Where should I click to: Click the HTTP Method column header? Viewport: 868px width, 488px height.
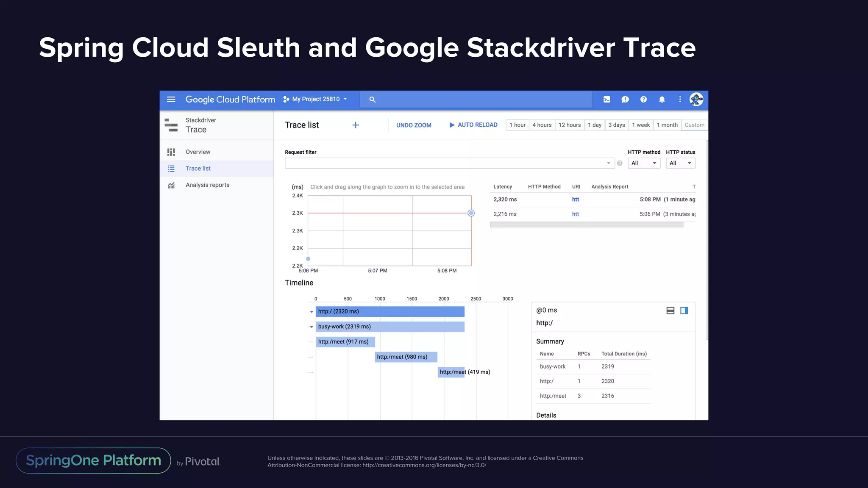coord(544,187)
